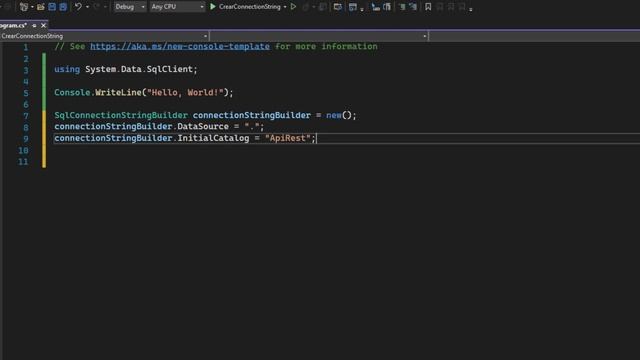The image size is (640, 360).
Task: Click the column view toolbar icon
Action: (x=387, y=7)
